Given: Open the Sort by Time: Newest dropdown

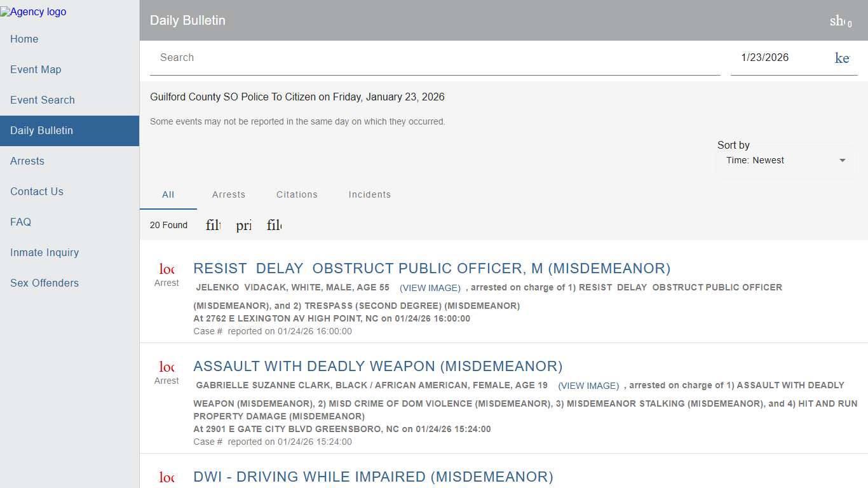Looking at the screenshot, I should (x=786, y=161).
